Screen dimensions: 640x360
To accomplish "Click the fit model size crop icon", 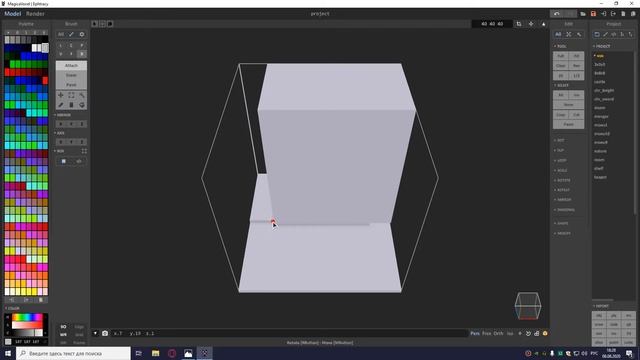I will tap(519, 24).
